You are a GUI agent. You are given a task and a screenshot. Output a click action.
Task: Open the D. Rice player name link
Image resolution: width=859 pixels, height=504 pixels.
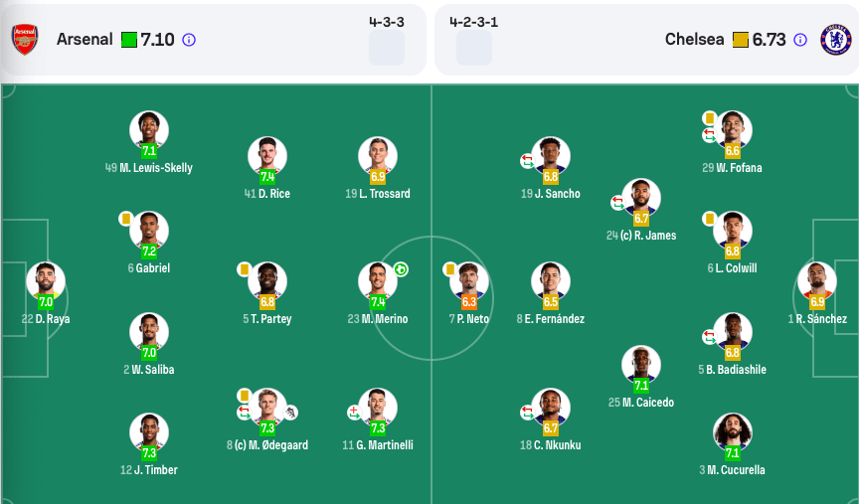pyautogui.click(x=273, y=194)
